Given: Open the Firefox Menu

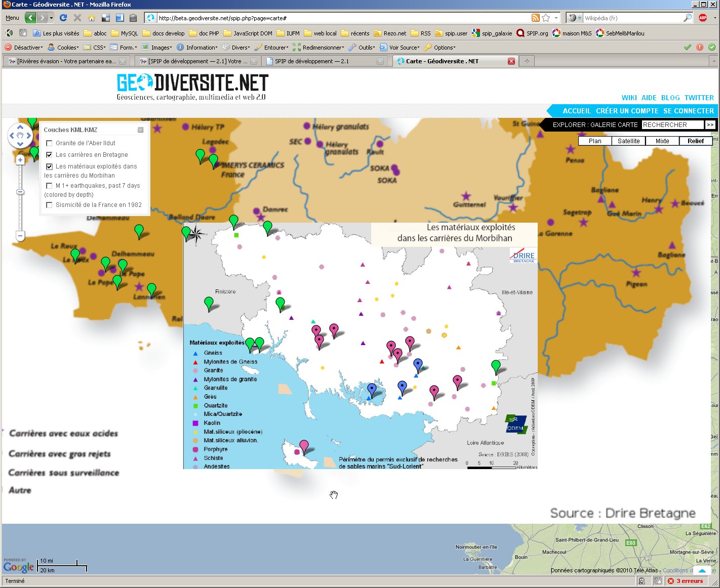Looking at the screenshot, I should coord(12,18).
